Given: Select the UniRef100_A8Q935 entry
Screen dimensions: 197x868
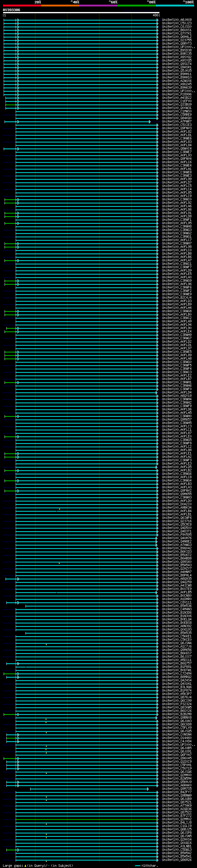Looking at the screenshot, I should (x=177, y=579).
